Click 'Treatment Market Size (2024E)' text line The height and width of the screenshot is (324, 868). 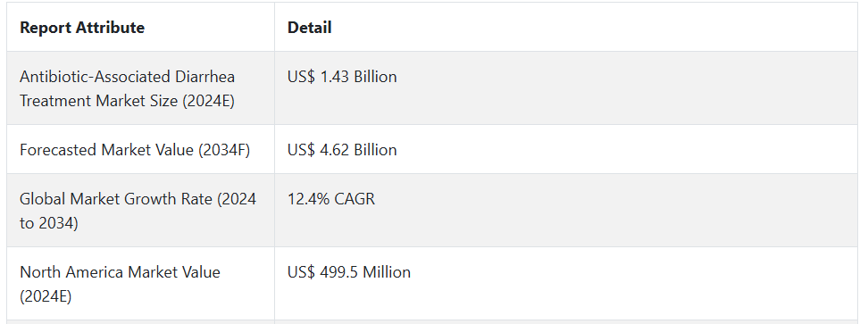(128, 101)
